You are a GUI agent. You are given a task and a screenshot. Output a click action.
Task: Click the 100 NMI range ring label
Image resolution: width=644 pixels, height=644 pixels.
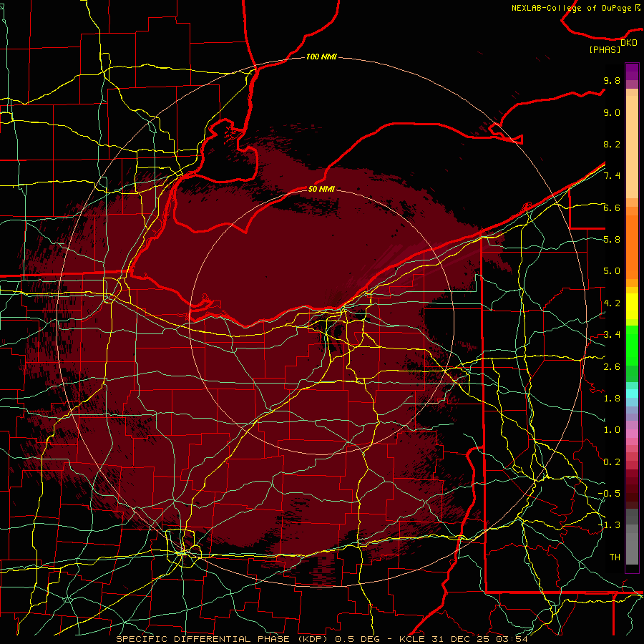(321, 57)
